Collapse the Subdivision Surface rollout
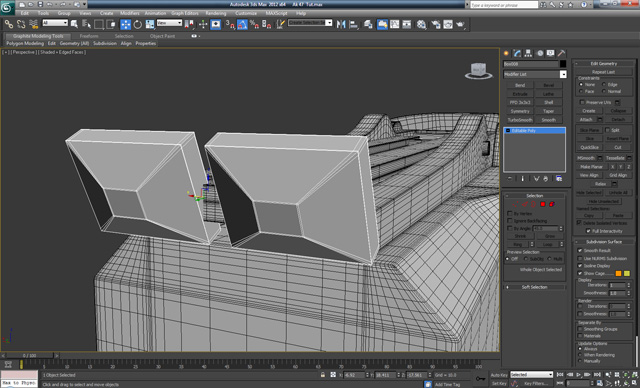Viewport: 640px width, 388px height. 604,242
